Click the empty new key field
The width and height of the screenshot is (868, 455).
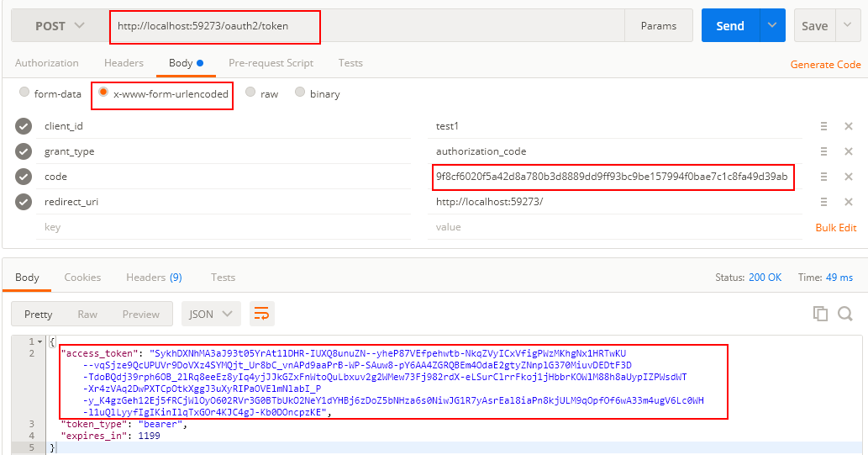(x=223, y=227)
